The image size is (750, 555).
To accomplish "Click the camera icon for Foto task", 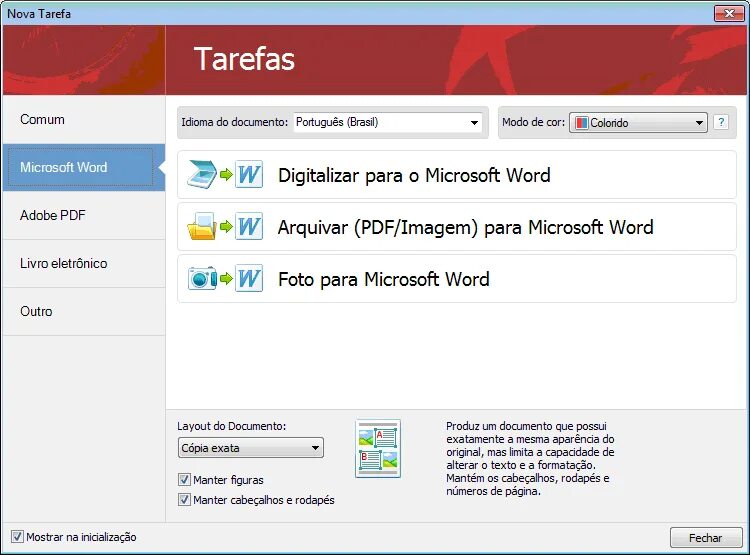I will (202, 278).
